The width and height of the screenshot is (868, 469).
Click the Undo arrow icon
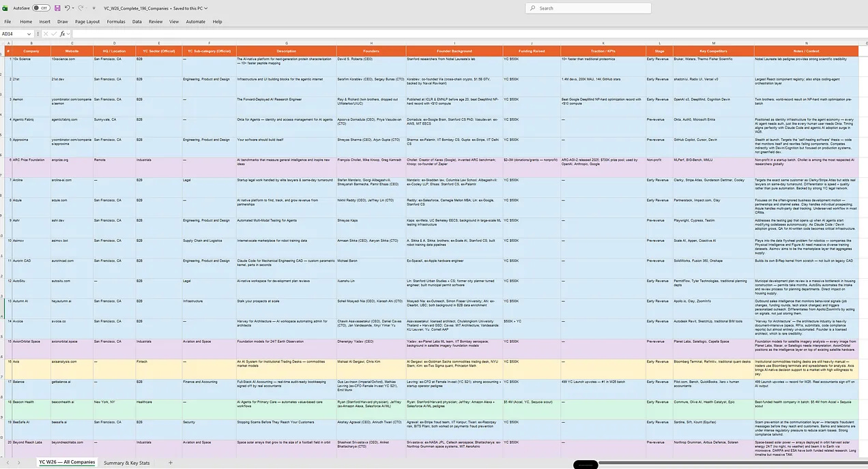(x=68, y=8)
